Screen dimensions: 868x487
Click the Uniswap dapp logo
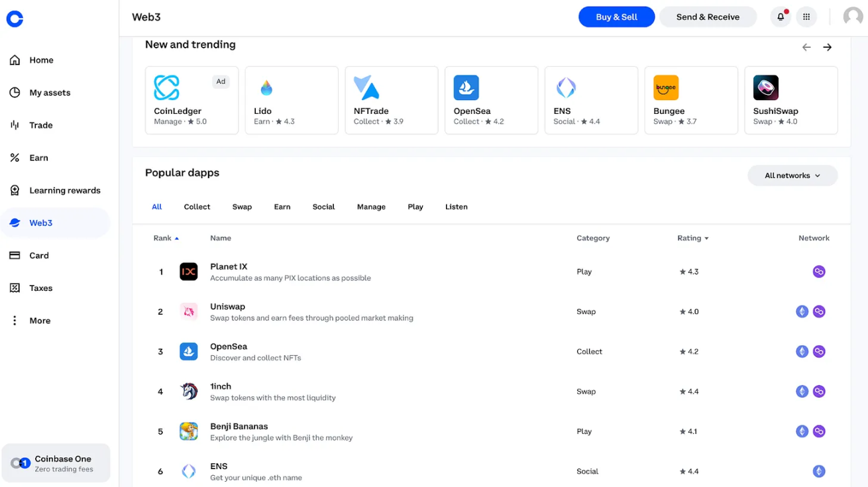[x=189, y=311]
